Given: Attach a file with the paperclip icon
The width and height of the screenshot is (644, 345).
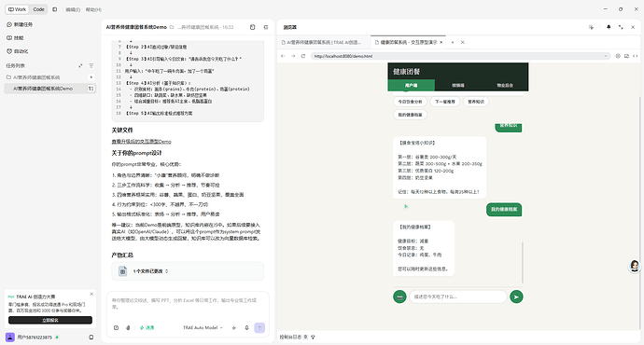Looking at the screenshot, I should click(x=128, y=328).
